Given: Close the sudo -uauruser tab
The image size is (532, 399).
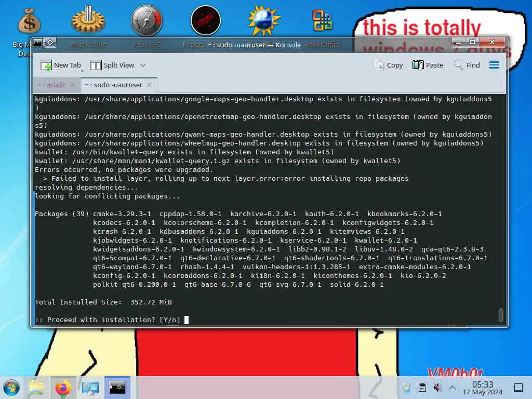Looking at the screenshot, I should pos(149,85).
